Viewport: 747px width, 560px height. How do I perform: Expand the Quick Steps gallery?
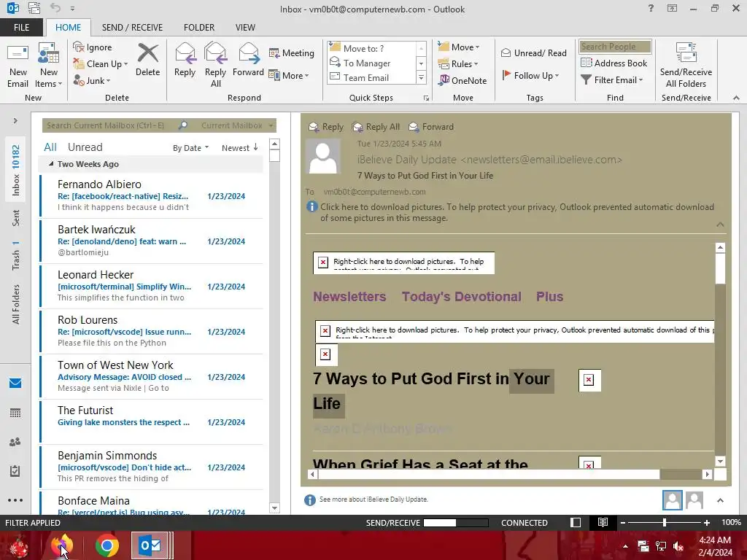[x=421, y=77]
